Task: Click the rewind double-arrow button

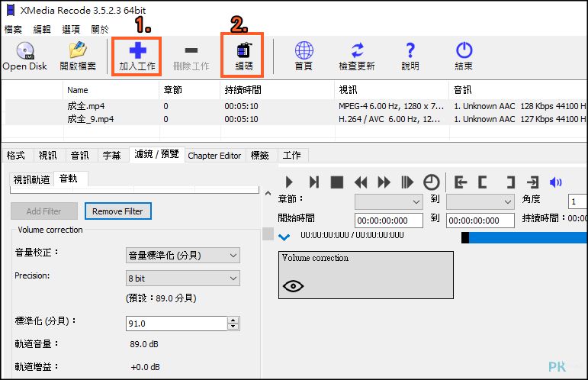Action: pos(361,182)
